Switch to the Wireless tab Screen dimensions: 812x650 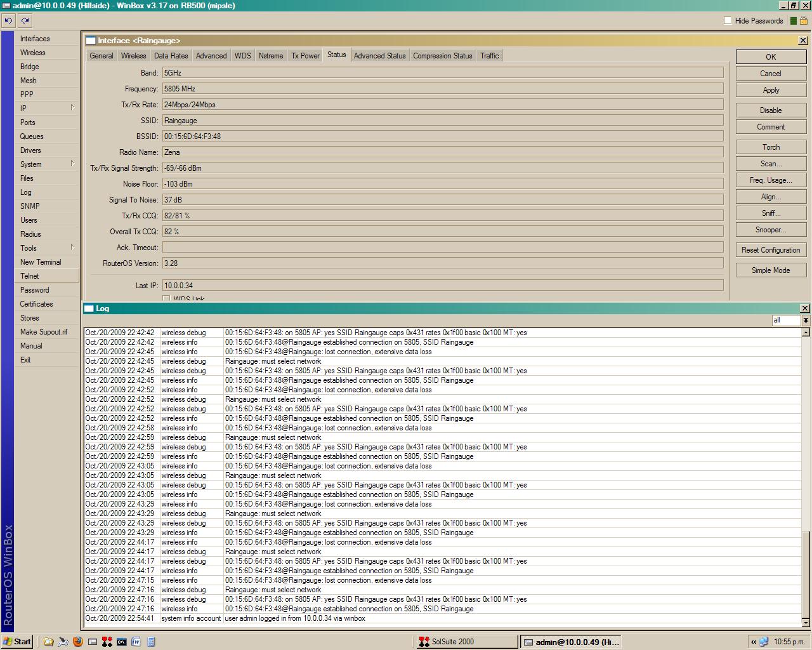click(x=133, y=55)
